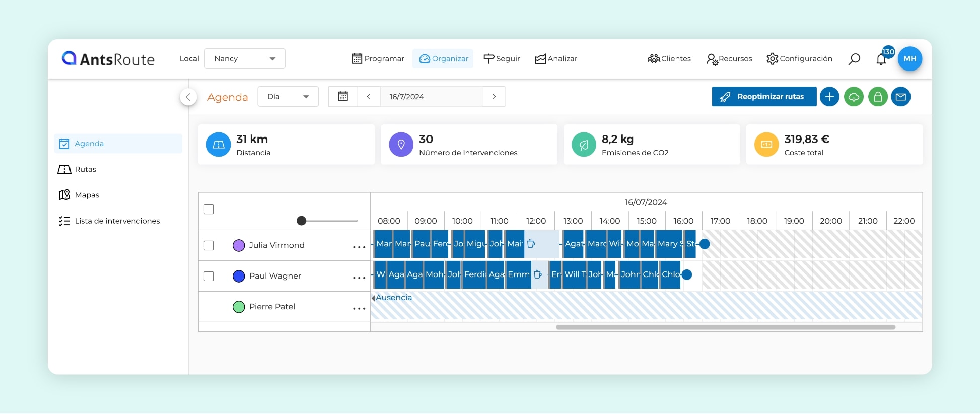Collapse the left sidebar panel
Image resolution: width=980 pixels, height=414 pixels.
point(188,97)
